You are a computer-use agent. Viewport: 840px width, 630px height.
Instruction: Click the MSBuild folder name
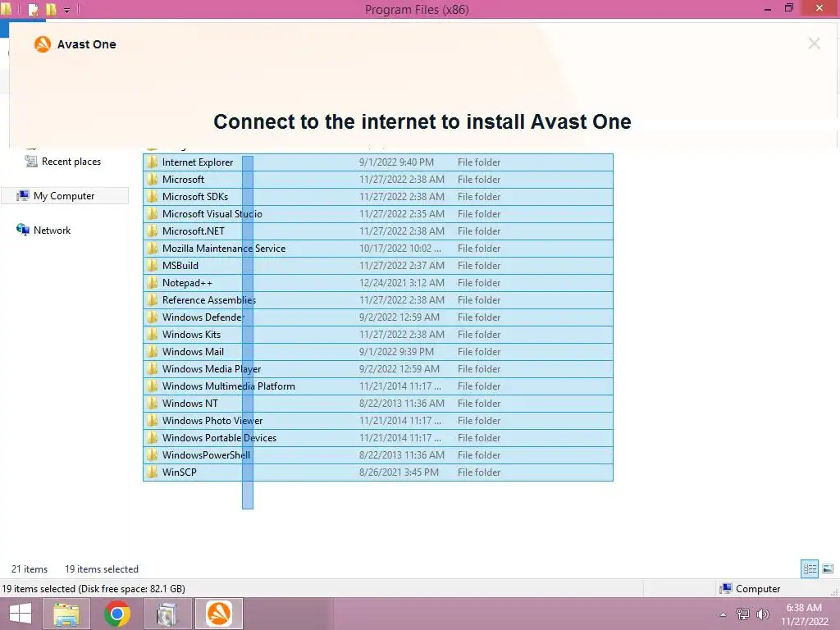point(180,265)
